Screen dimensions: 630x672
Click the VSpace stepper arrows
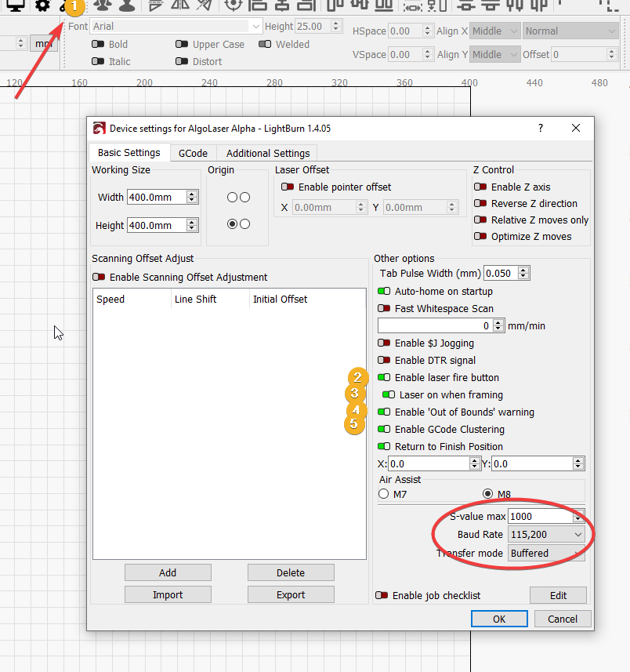click(427, 54)
